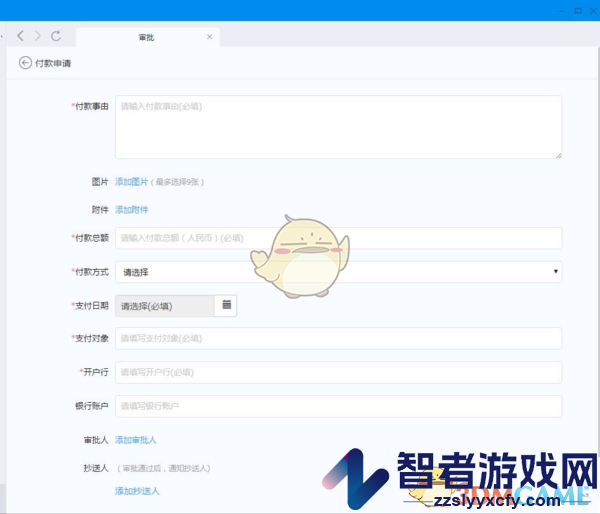Screen dimensions: 600x514
Task: Focus the 付款总额 input field
Action: click(x=338, y=238)
